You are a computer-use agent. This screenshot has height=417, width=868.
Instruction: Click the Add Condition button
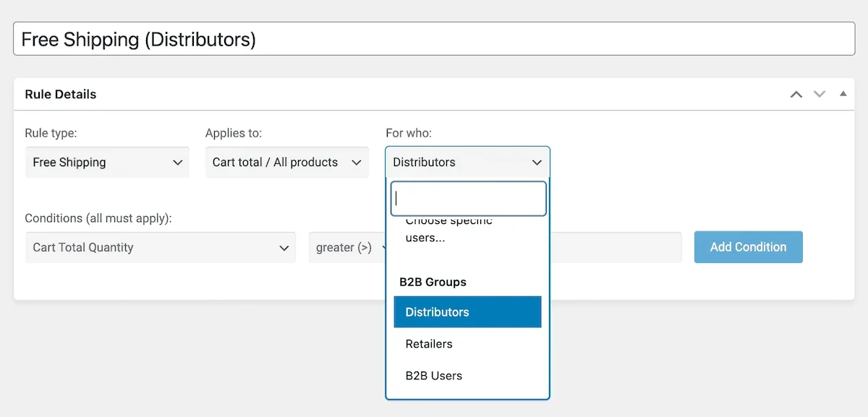pyautogui.click(x=748, y=246)
